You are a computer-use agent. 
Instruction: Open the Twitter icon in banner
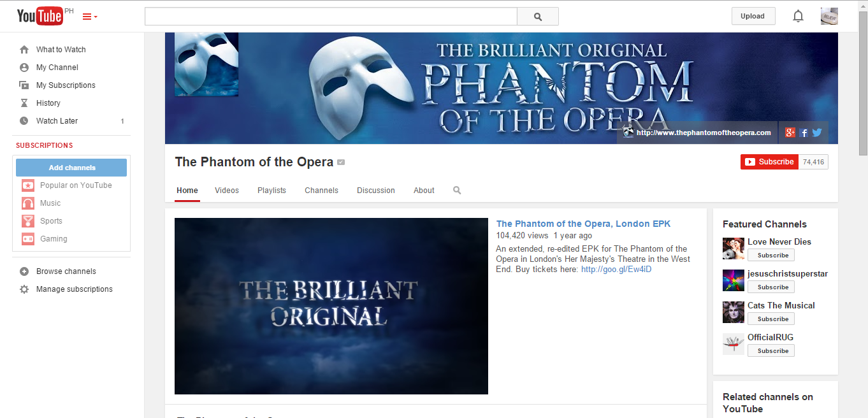816,133
